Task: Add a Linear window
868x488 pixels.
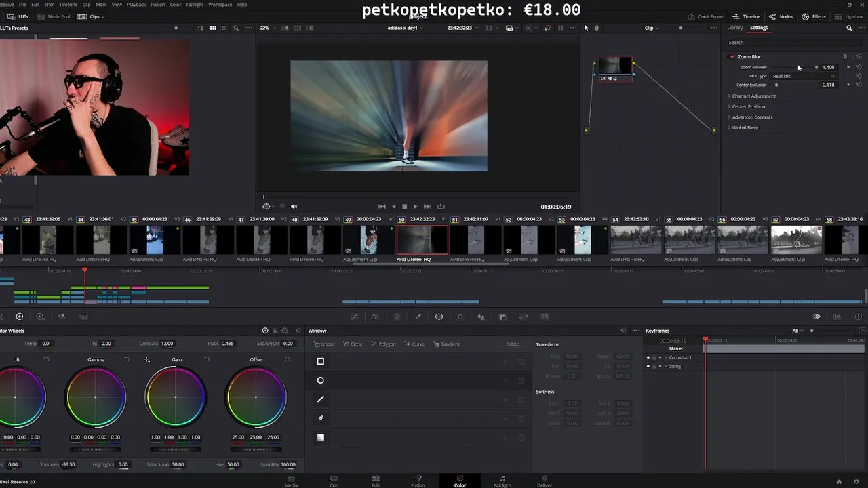Action: tap(324, 344)
